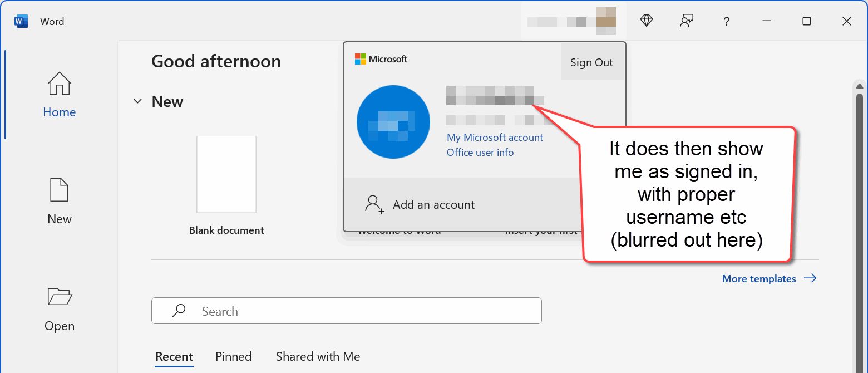The image size is (868, 373).
Task: Click the Add an account person icon
Action: click(x=374, y=204)
